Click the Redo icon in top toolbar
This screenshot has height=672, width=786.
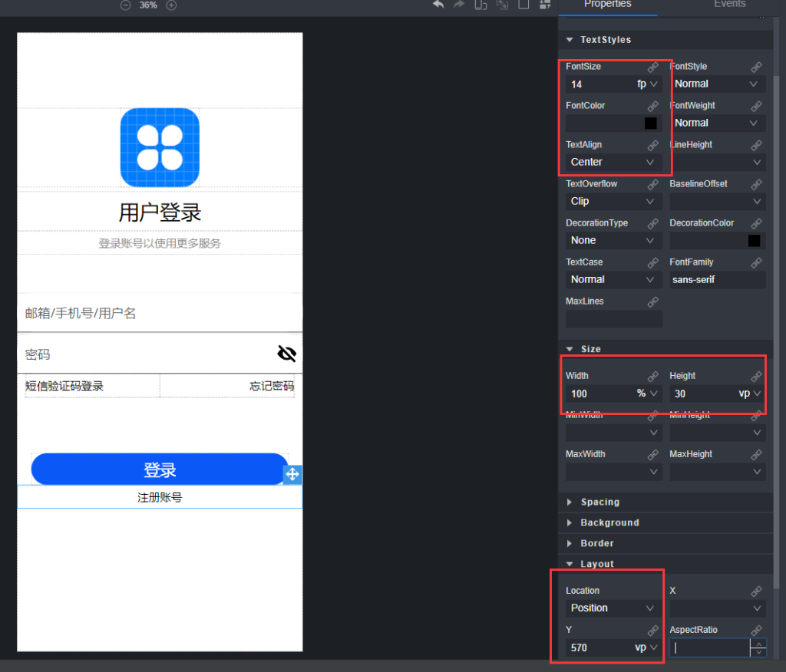click(x=457, y=5)
